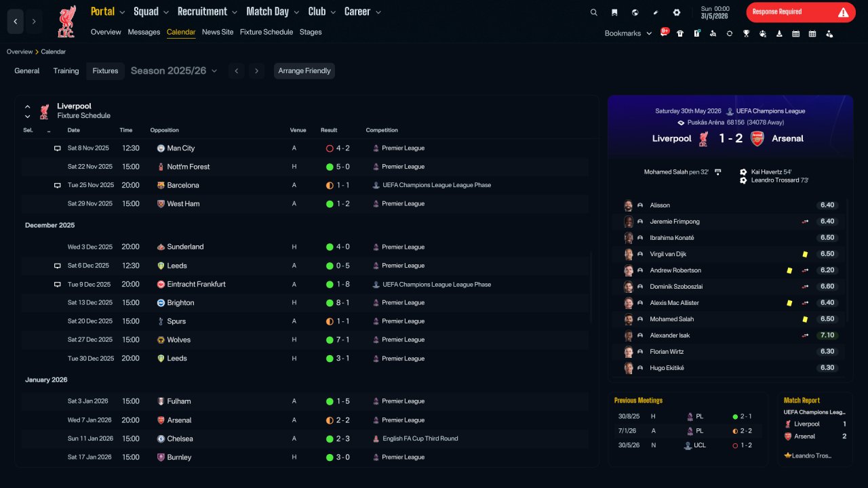The width and height of the screenshot is (868, 488).
Task: Click the up chevron beside Liverpool Fixture Schedule
Action: pos(28,106)
